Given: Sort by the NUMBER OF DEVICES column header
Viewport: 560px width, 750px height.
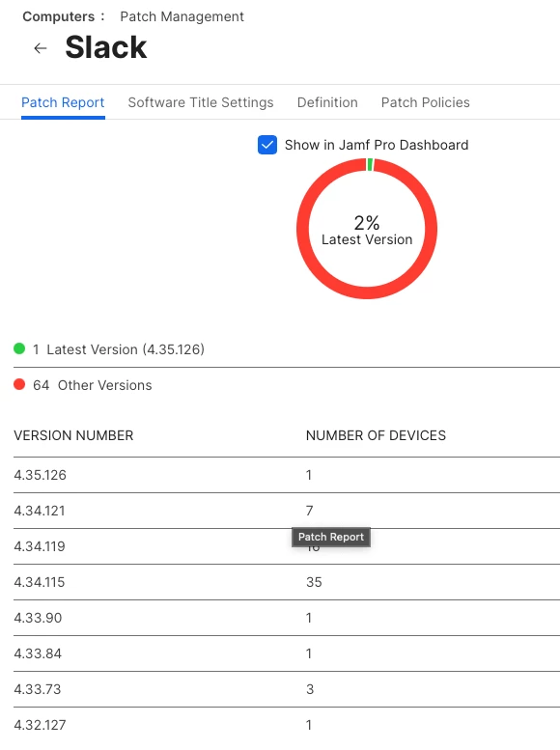Looking at the screenshot, I should (376, 435).
